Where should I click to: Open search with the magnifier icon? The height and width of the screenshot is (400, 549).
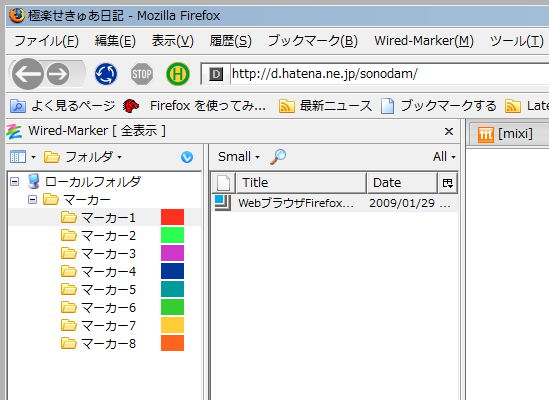coord(278,157)
